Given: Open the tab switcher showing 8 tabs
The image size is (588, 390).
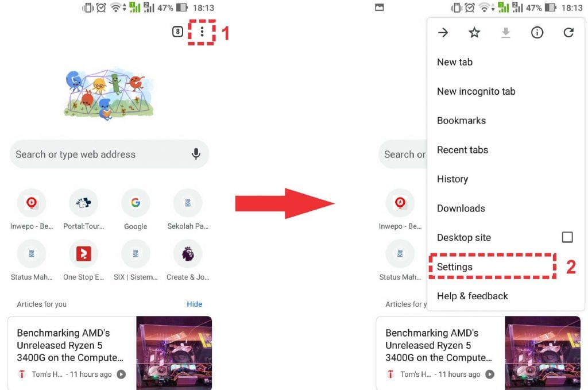Looking at the screenshot, I should pos(177,32).
